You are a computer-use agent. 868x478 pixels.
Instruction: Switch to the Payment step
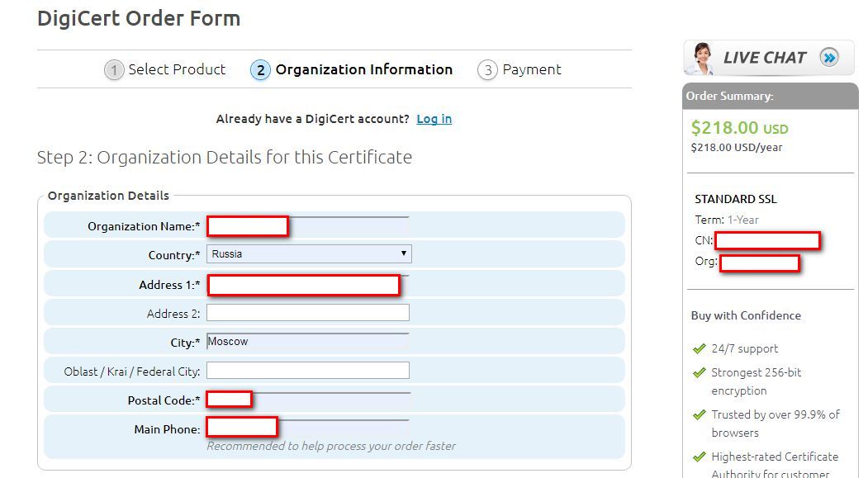click(531, 70)
